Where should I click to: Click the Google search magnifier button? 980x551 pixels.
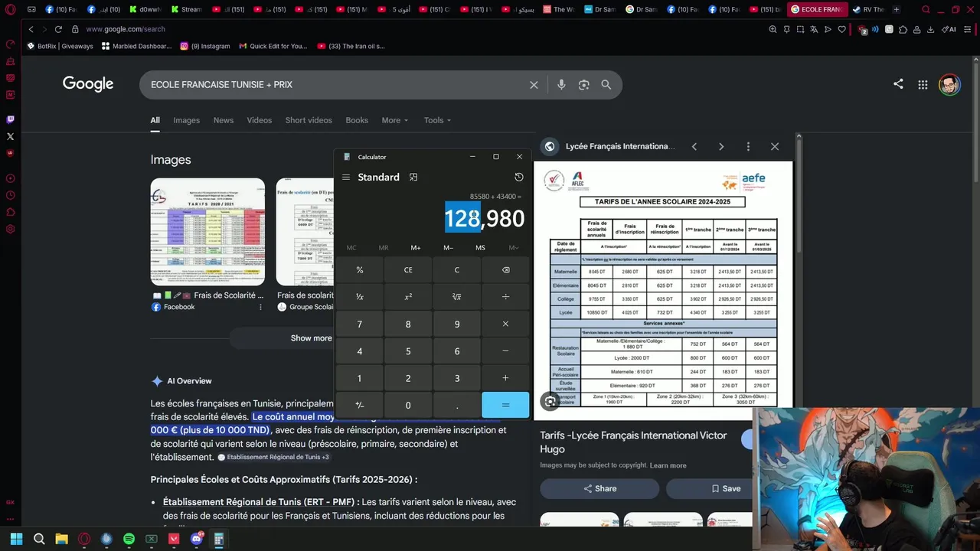(x=606, y=85)
